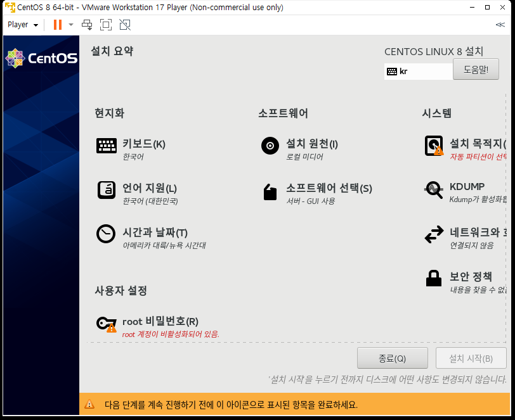Toggle Unity mode icon

125,25
